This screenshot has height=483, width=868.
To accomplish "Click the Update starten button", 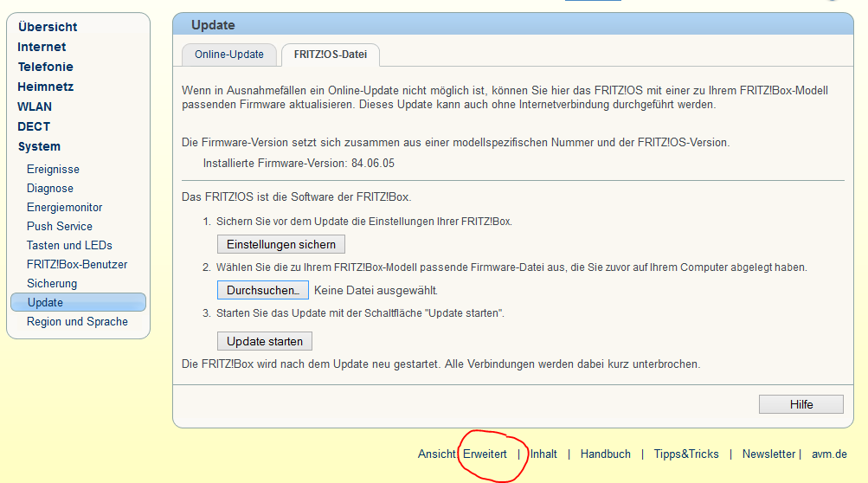I will (x=264, y=341).
